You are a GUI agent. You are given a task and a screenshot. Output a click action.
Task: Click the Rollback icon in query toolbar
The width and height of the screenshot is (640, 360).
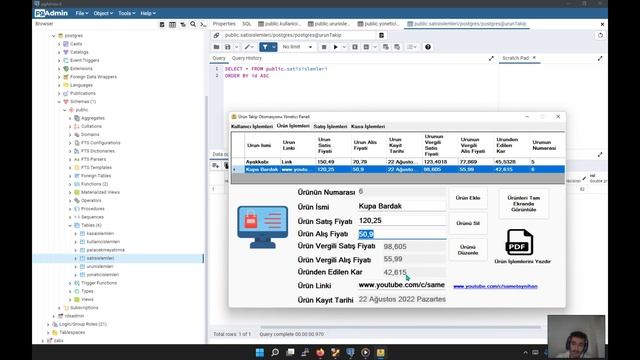tap(397, 47)
